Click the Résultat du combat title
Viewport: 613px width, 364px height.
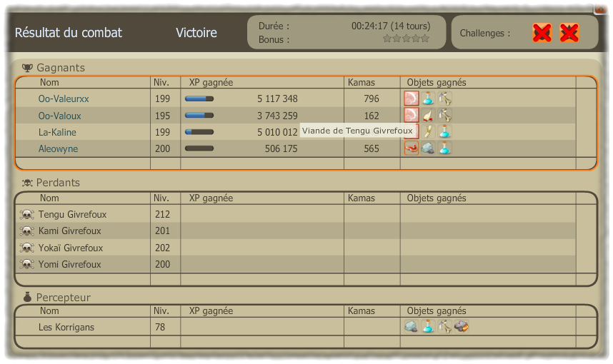pyautogui.click(x=69, y=33)
